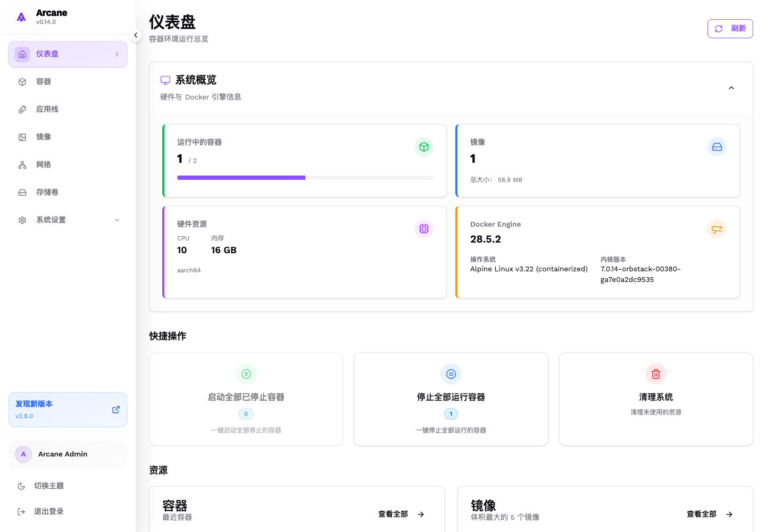Click the arrow icon next to 容器 查看全部
The height and width of the screenshot is (532, 766).
point(421,514)
